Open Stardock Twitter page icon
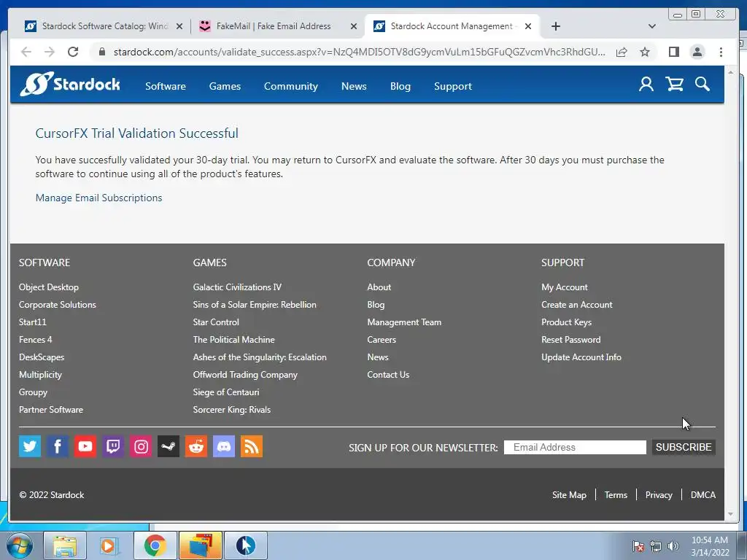 coord(30,446)
